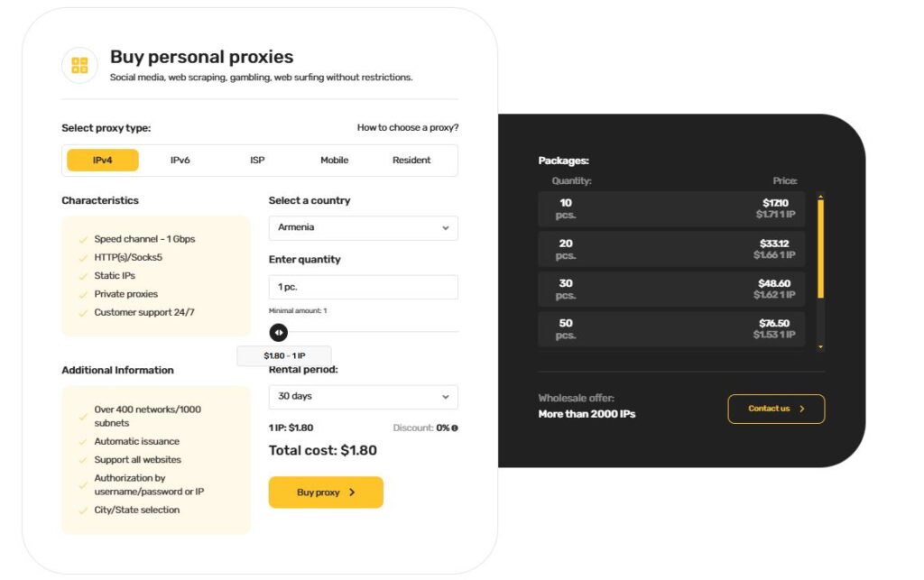Screen dimensions: 924x580
Task: Open the Armenia country dropdown
Action: coord(363,228)
